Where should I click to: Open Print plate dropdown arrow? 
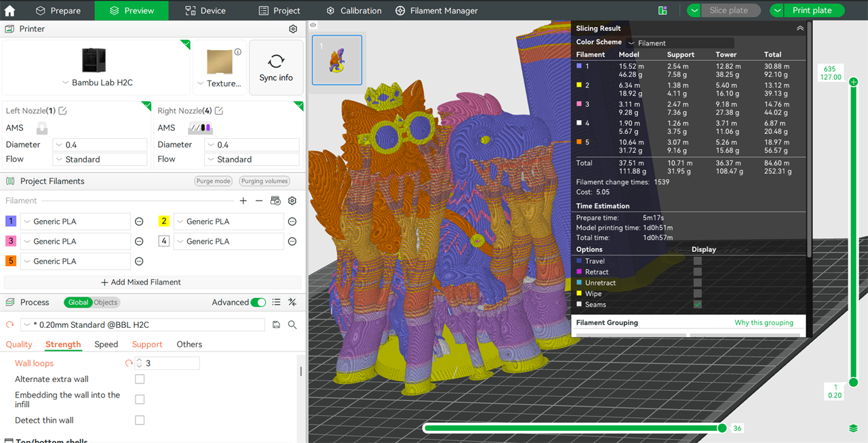778,11
